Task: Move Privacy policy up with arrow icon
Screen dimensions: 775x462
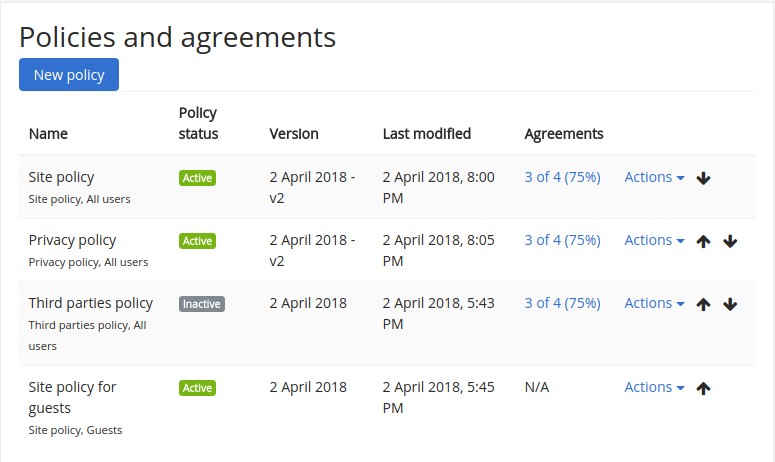Action: tap(703, 241)
